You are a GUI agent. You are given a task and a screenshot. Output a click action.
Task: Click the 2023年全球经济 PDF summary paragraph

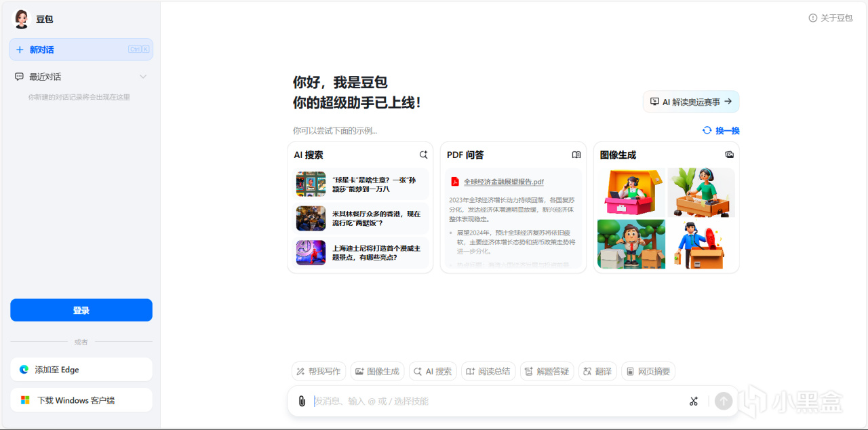click(x=512, y=210)
